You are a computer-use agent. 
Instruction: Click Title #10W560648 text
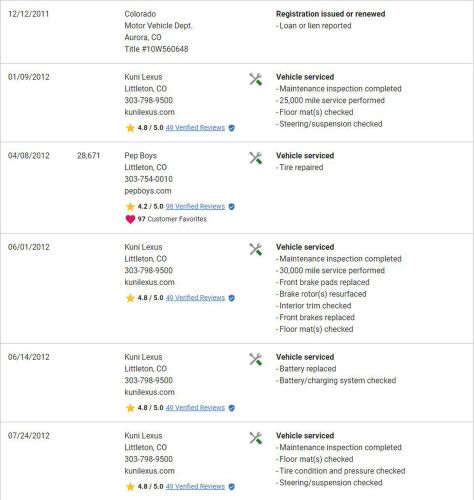156,49
